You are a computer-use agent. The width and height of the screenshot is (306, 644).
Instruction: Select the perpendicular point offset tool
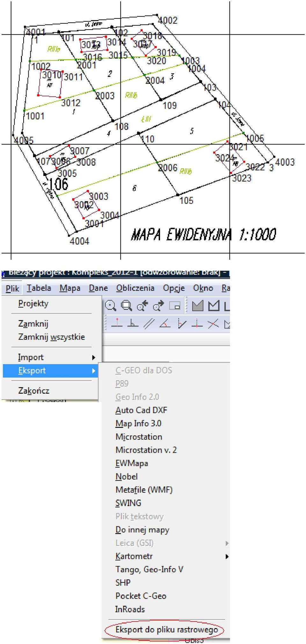click(x=117, y=323)
